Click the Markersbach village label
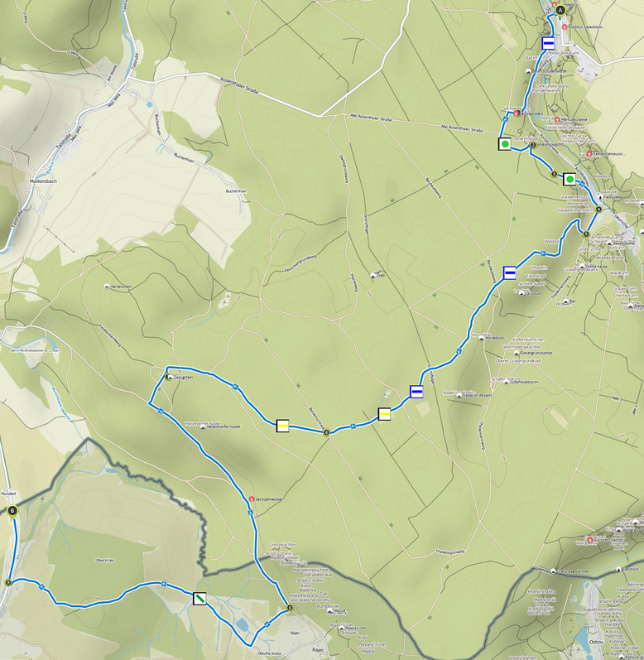Screen dimensions: 644x660 coord(43,181)
